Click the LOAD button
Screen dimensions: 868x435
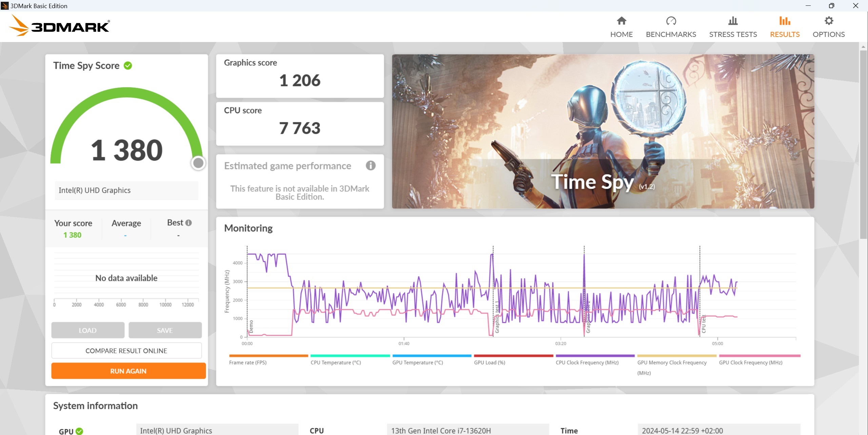click(x=88, y=330)
